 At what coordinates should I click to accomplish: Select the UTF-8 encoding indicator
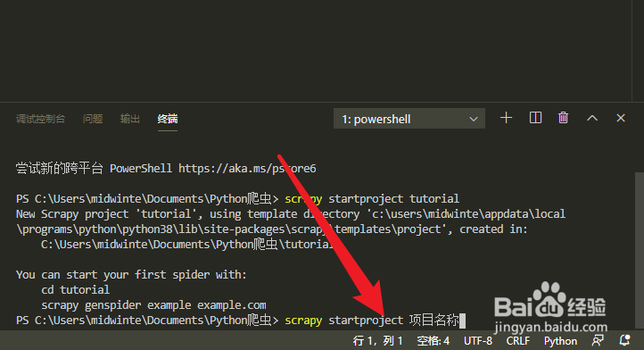click(478, 341)
